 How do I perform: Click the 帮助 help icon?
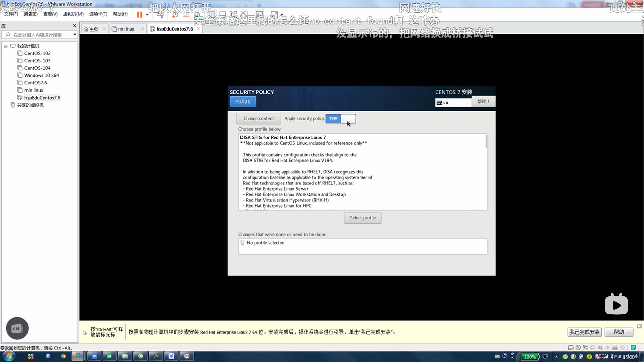pos(483,101)
